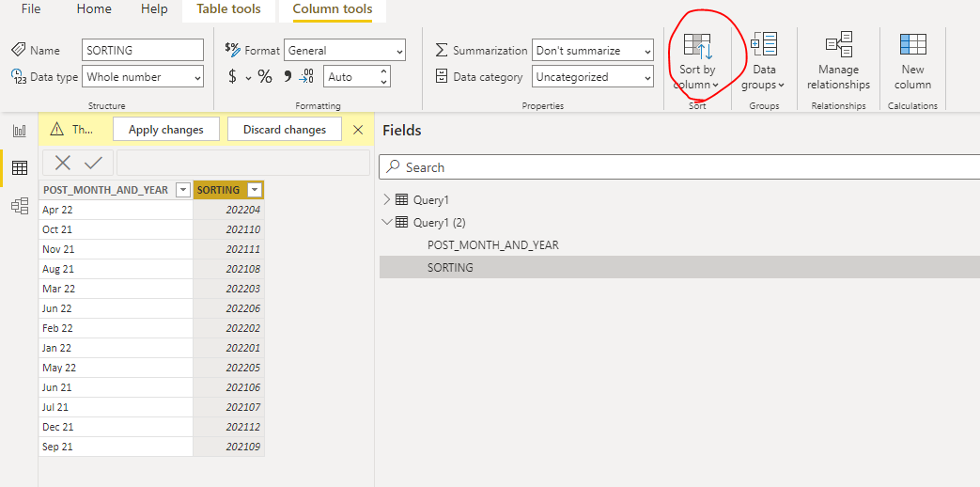Switch to Data view icon
This screenshot has height=487, width=980.
point(20,167)
